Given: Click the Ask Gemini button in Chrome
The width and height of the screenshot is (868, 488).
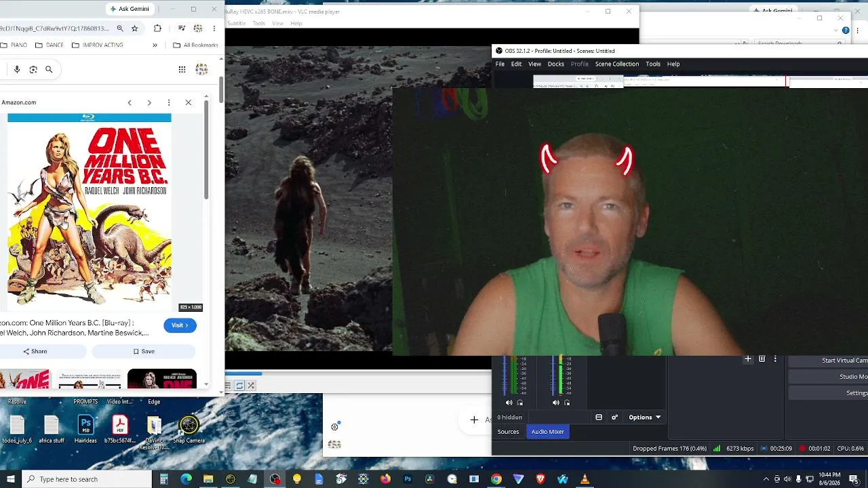Looking at the screenshot, I should coord(130,9).
